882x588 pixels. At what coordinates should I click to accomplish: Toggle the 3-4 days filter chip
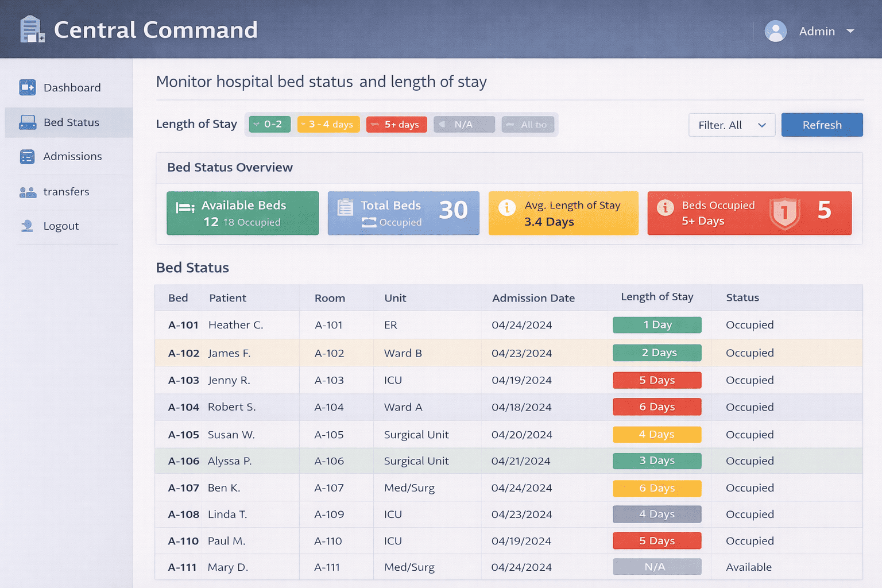(328, 125)
